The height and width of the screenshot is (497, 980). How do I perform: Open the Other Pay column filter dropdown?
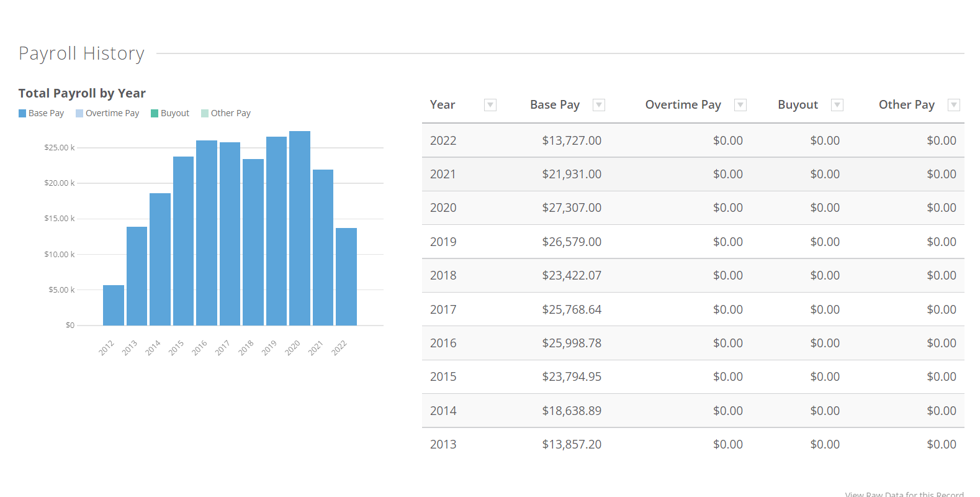point(955,105)
